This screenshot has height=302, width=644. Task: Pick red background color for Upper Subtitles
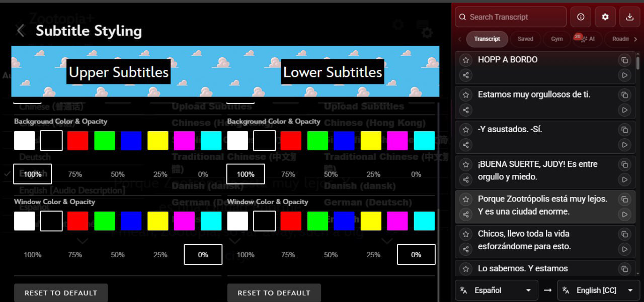(x=77, y=141)
